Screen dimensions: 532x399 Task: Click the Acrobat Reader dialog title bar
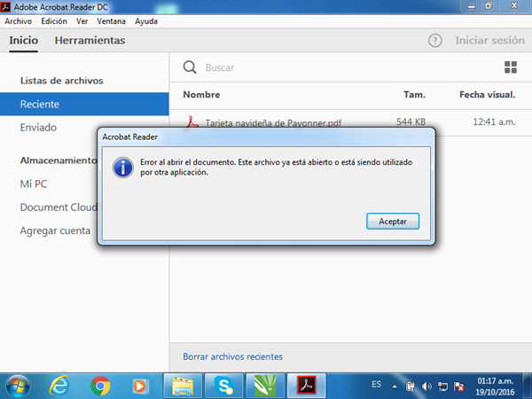[x=266, y=137]
